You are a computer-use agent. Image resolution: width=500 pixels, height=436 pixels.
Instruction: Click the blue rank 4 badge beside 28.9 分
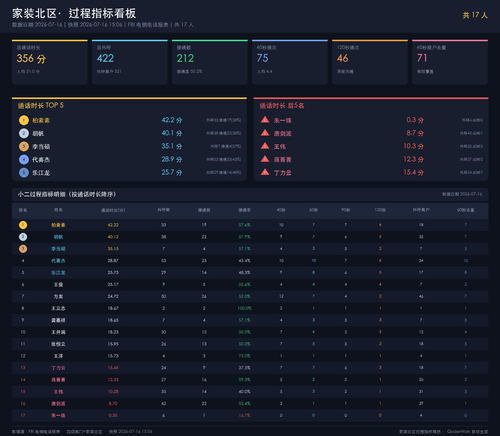click(x=24, y=159)
